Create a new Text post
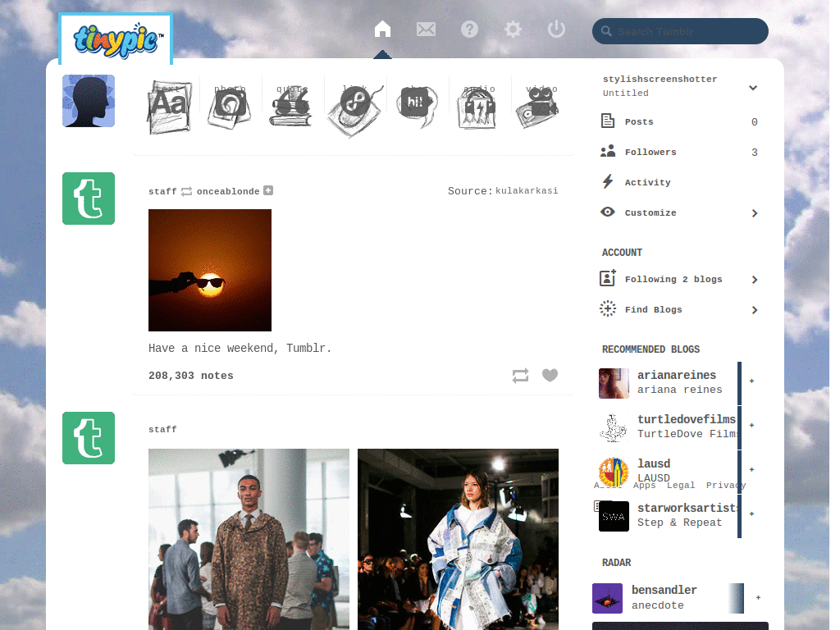 pyautogui.click(x=169, y=107)
